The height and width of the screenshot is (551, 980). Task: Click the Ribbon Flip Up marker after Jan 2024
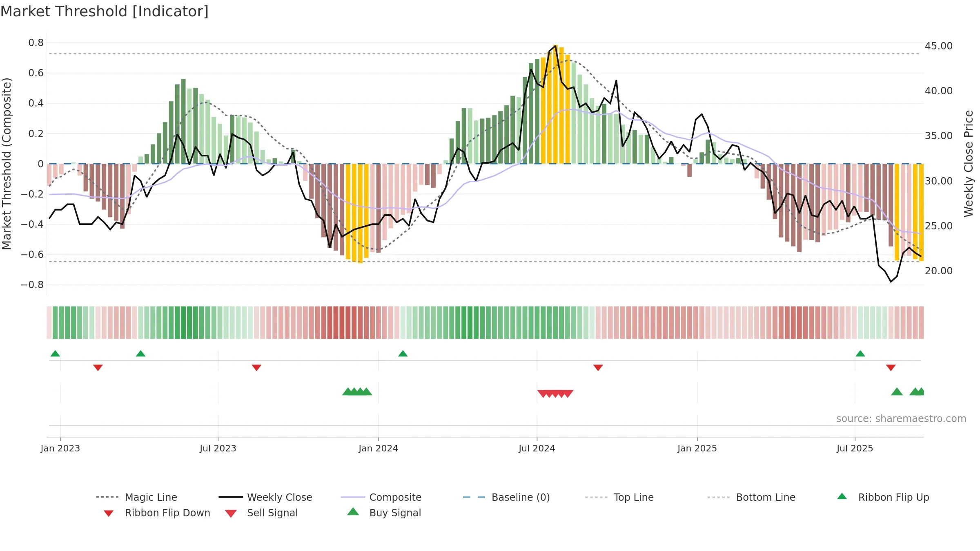click(x=403, y=353)
